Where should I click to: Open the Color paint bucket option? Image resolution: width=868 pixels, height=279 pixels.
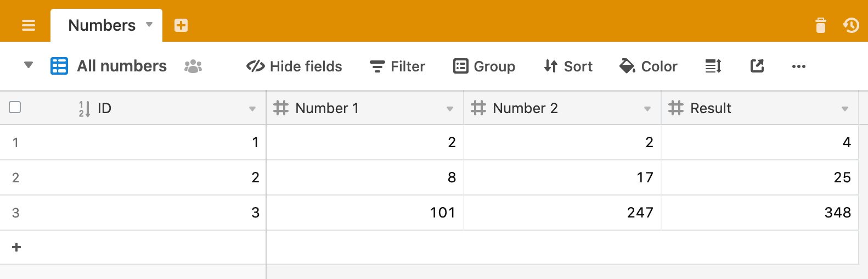tap(649, 66)
